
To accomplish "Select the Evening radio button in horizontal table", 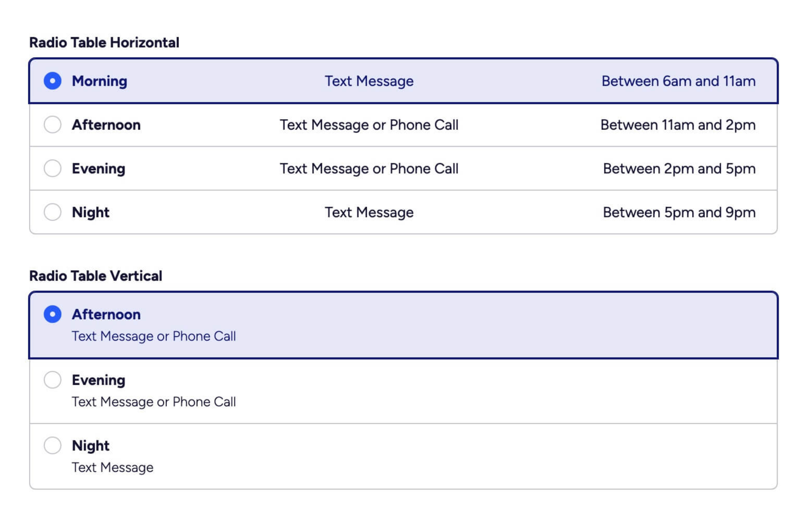I will 52,169.
